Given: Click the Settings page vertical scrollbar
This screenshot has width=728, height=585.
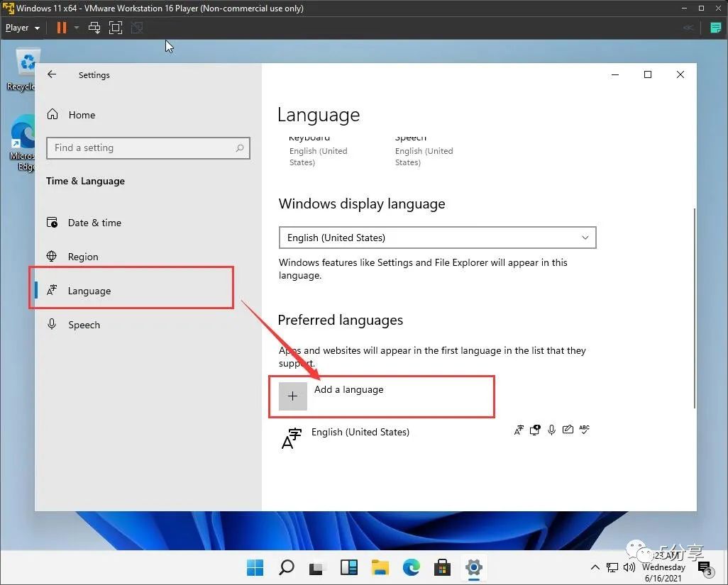Looking at the screenshot, I should click(694, 308).
